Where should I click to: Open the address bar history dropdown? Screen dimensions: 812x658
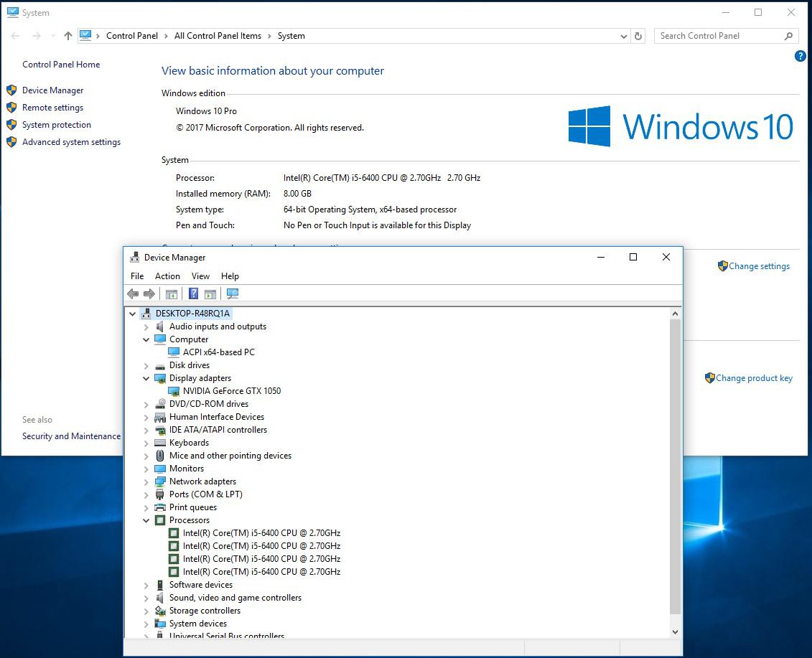point(623,37)
